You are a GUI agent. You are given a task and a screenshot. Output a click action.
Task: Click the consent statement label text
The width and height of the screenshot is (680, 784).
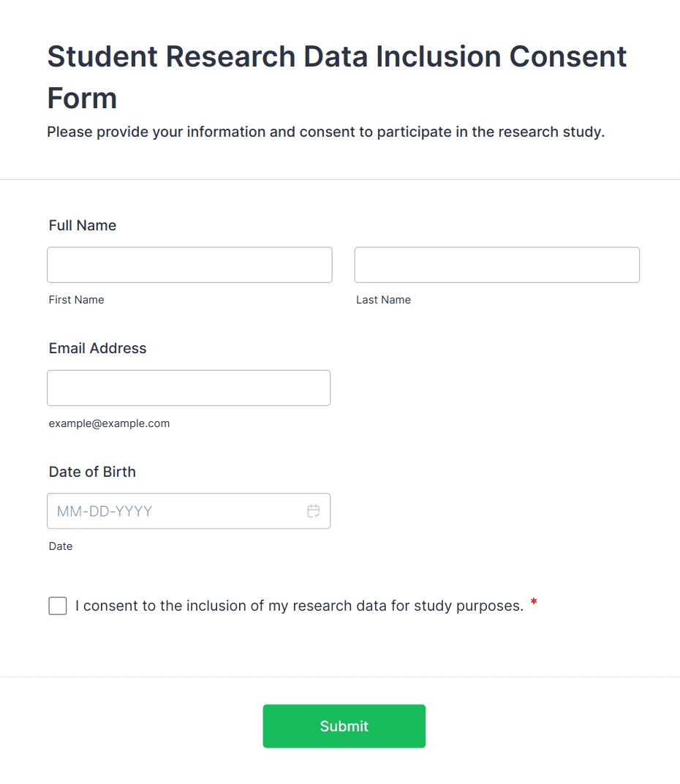click(299, 606)
